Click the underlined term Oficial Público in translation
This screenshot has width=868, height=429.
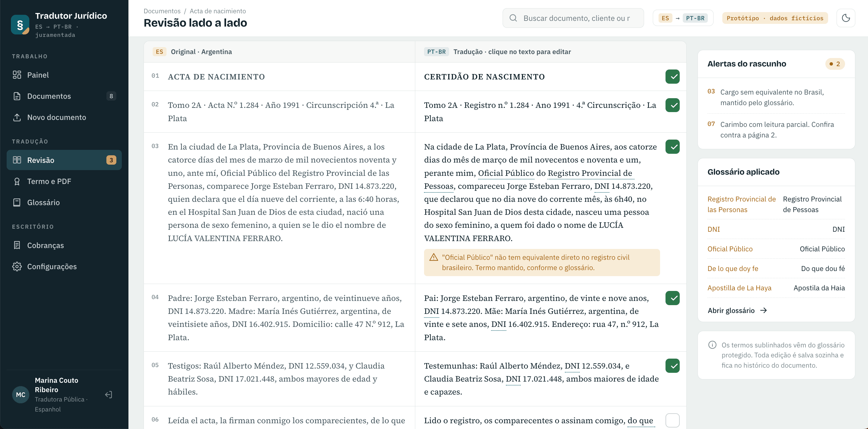(506, 173)
